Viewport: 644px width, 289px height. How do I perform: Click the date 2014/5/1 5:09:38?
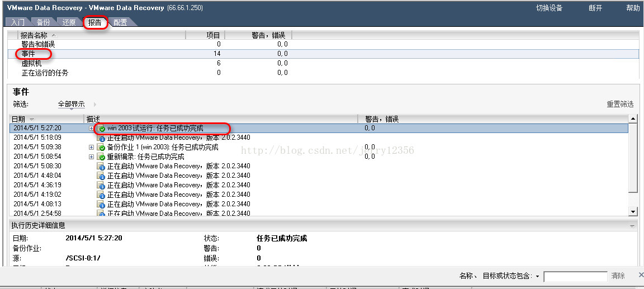(x=37, y=147)
